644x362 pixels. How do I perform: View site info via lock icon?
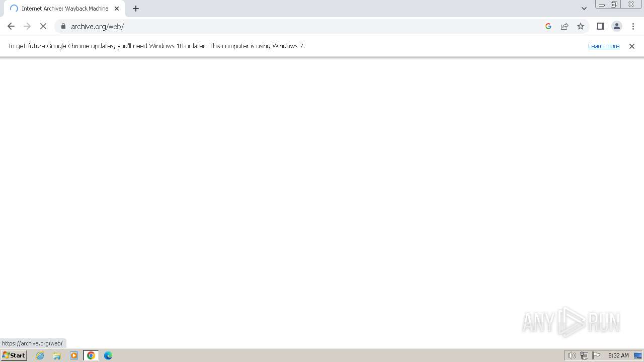[x=63, y=26]
